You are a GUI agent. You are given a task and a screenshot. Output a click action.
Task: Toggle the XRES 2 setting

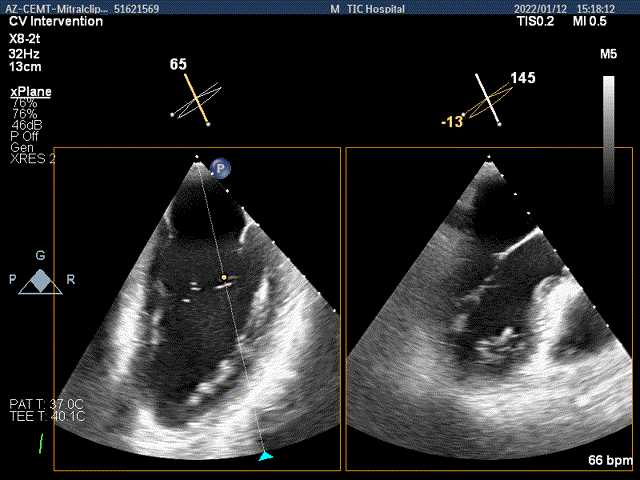(32, 158)
